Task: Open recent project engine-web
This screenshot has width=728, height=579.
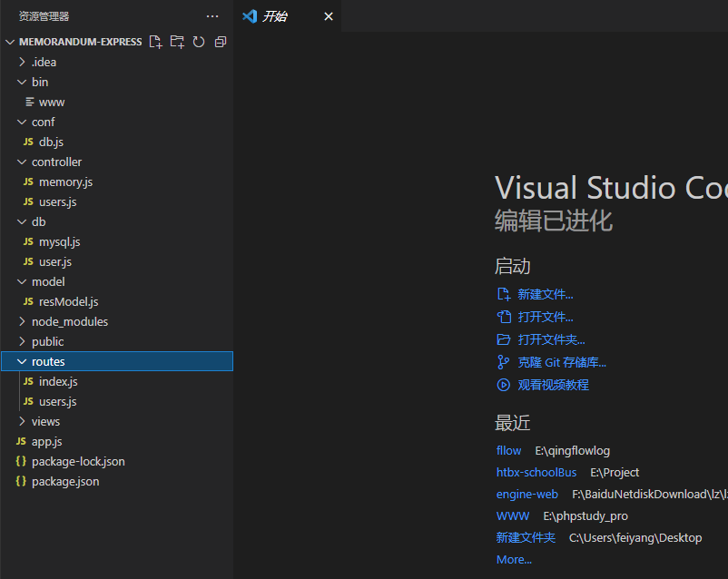Action: click(x=526, y=494)
